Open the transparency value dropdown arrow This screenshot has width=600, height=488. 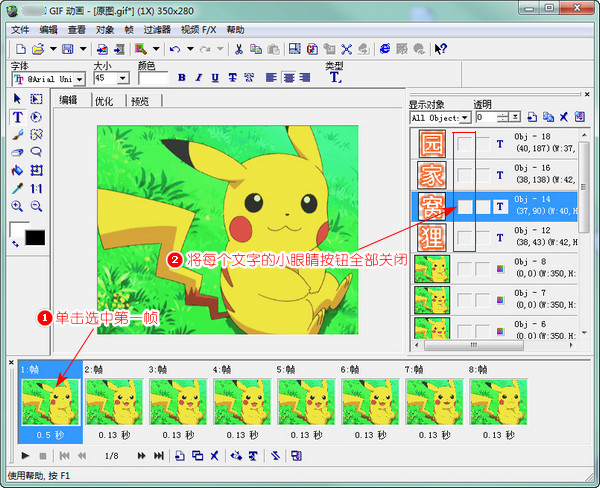point(515,117)
